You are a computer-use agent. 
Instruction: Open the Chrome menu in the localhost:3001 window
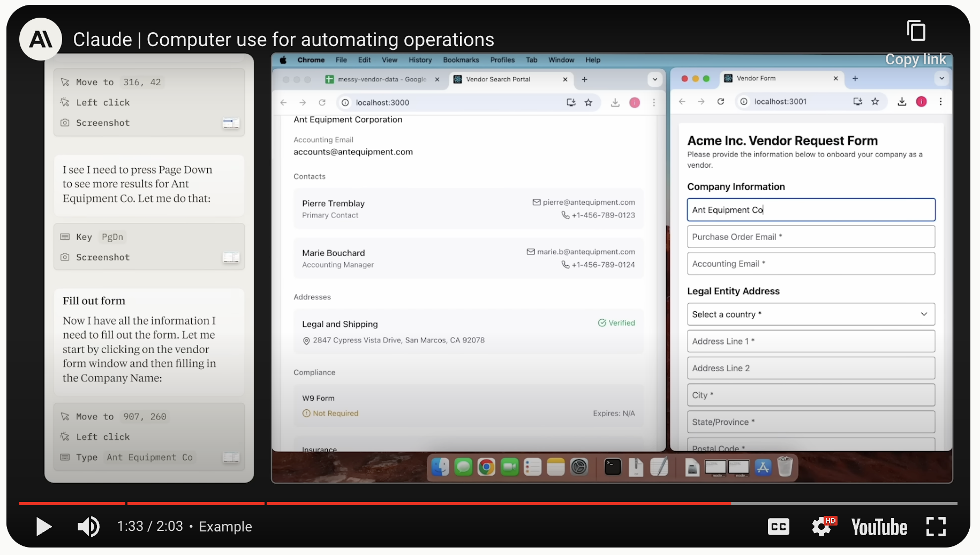point(940,101)
